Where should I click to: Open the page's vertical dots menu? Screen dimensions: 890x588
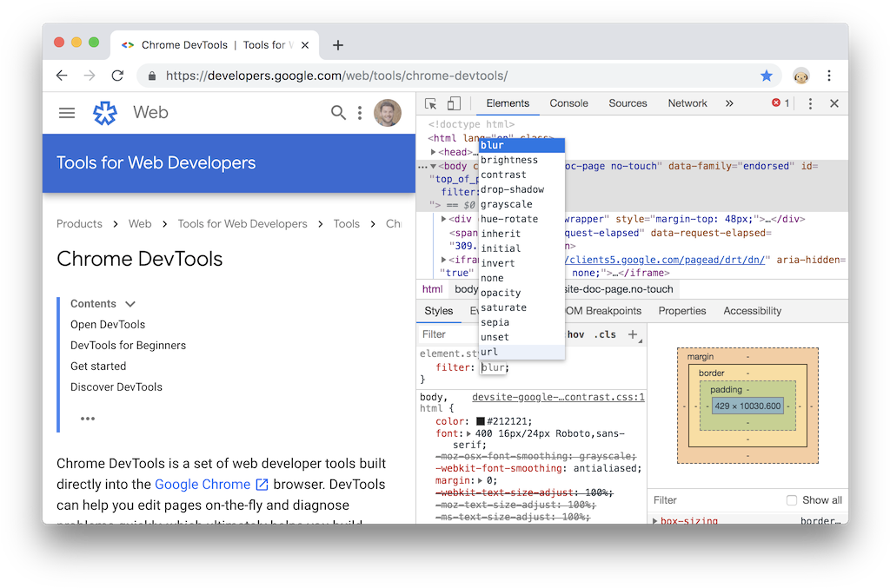[360, 113]
